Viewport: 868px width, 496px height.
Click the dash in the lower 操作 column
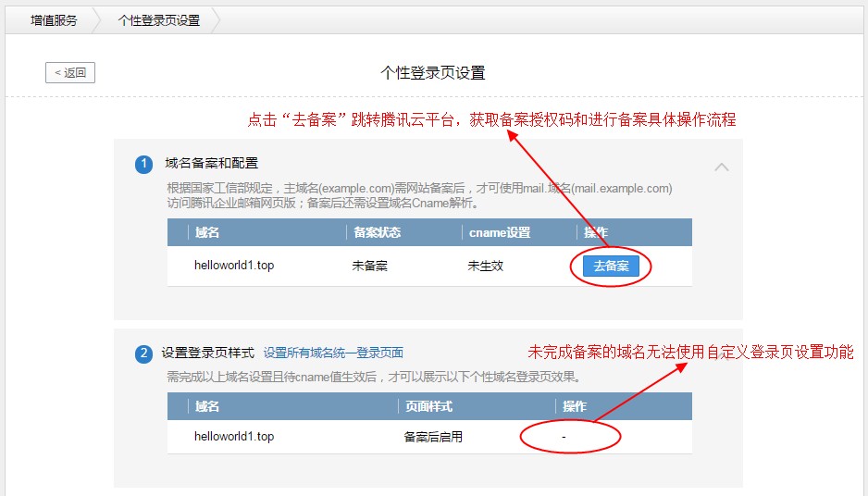point(564,437)
